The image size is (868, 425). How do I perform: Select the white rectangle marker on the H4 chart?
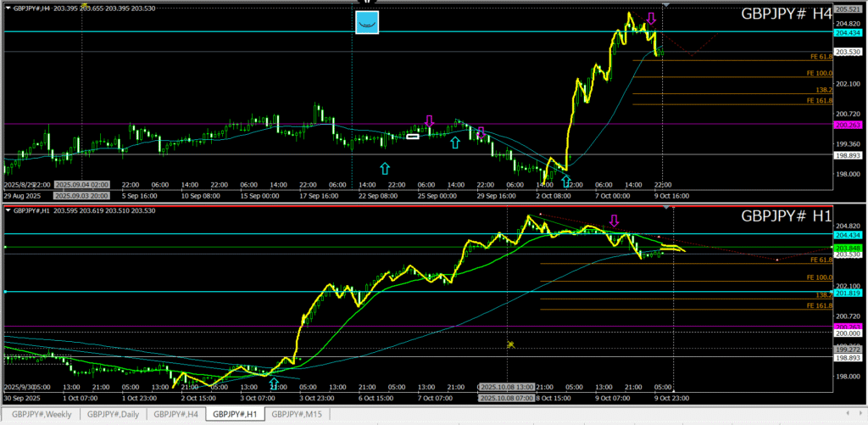tap(413, 136)
